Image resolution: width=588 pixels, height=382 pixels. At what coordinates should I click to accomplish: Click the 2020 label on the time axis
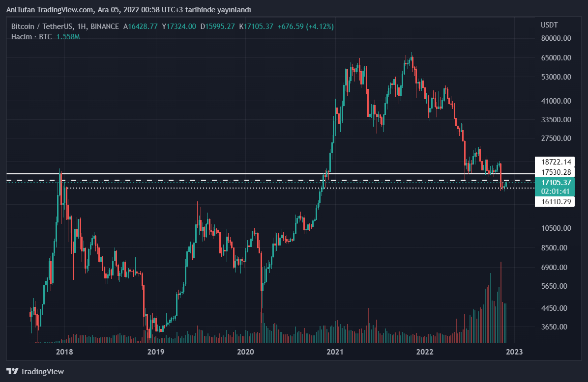[246, 352]
